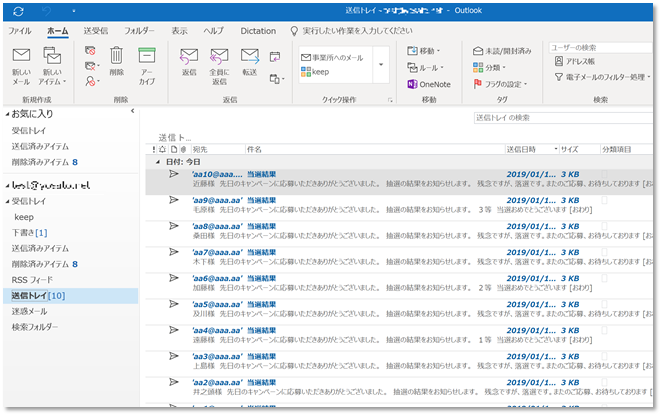
Task: Open the RSS フィード folder
Action: (x=32, y=280)
